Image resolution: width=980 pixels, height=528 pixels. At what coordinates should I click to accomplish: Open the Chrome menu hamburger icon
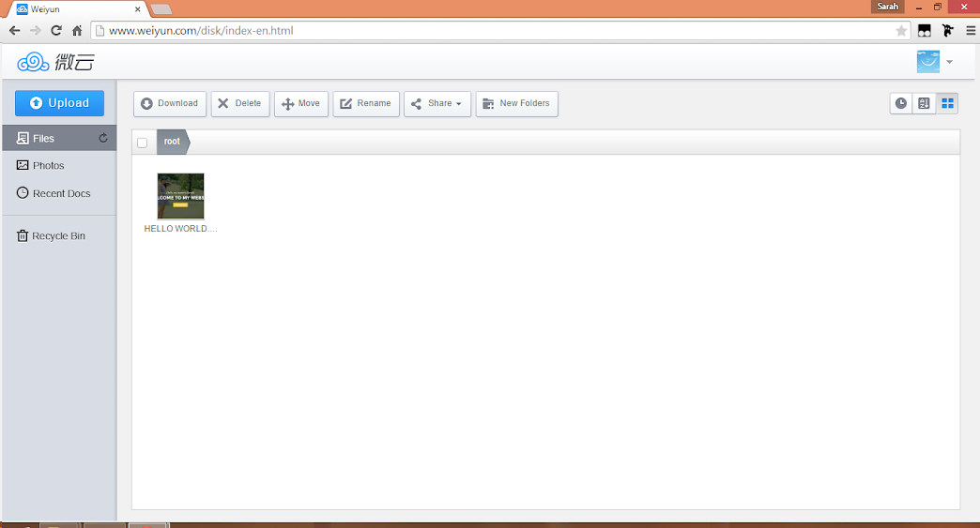point(971,31)
